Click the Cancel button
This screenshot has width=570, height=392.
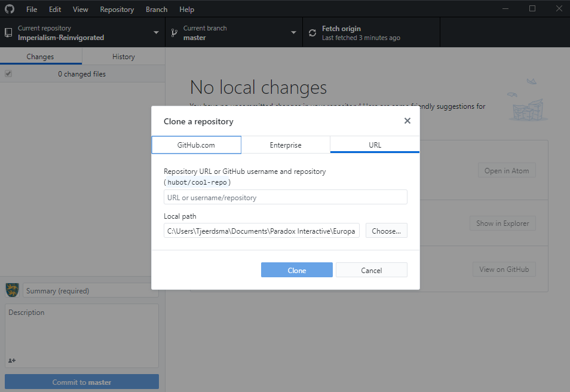[x=372, y=270]
